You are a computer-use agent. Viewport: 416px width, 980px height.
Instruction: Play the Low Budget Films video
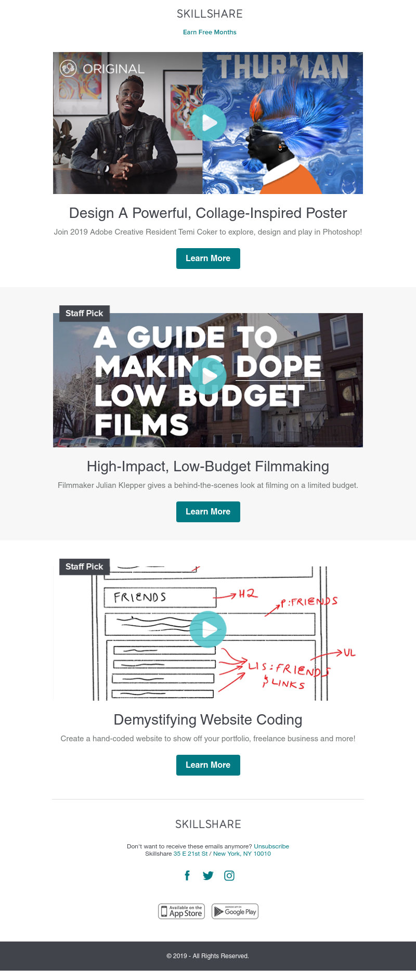208,376
